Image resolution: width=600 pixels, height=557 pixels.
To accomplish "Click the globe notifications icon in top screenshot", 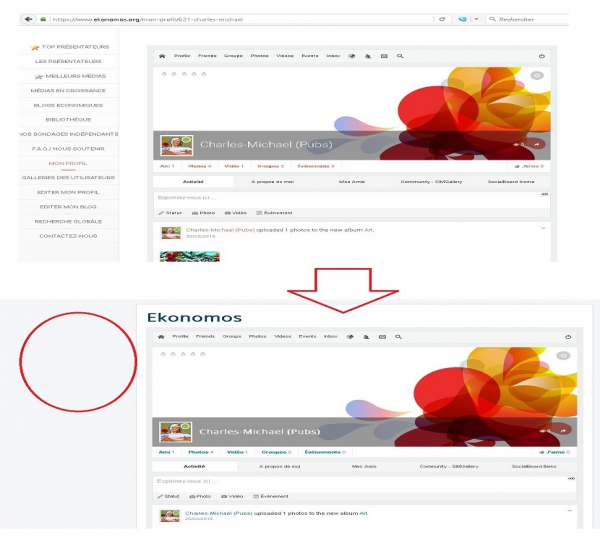I will (x=352, y=56).
